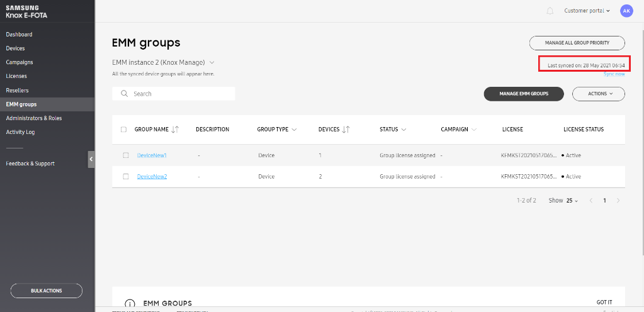Viewport: 644px width, 312px height.
Task: Go to next page arrow
Action: pyautogui.click(x=619, y=201)
